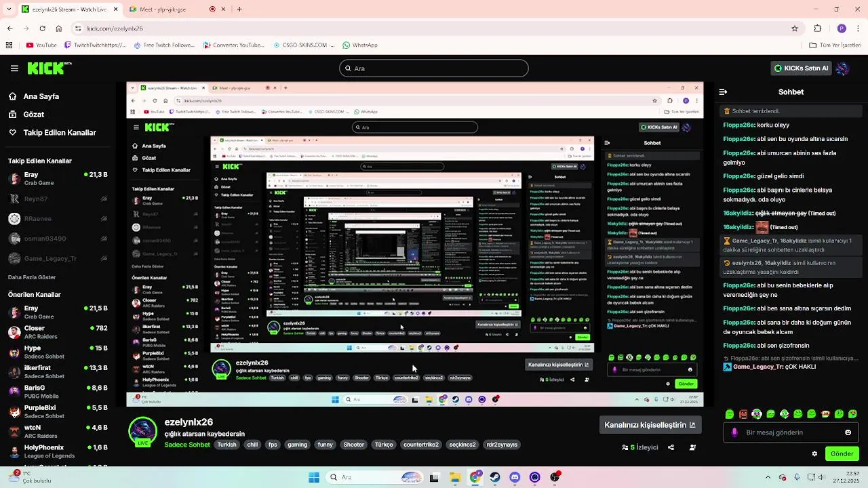Click the KICK logo in header
Viewport: 868px width, 488px height.
[49, 68]
